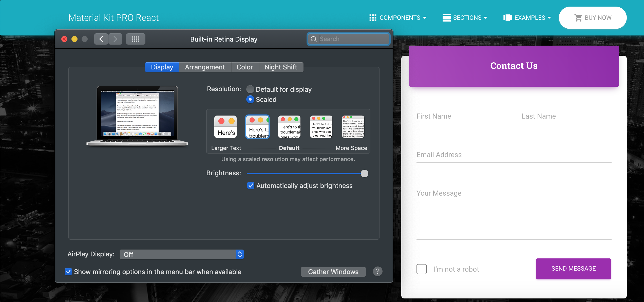Screen dimensions: 644x302
Task: Disable Automatically adjust brightness
Action: click(251, 185)
